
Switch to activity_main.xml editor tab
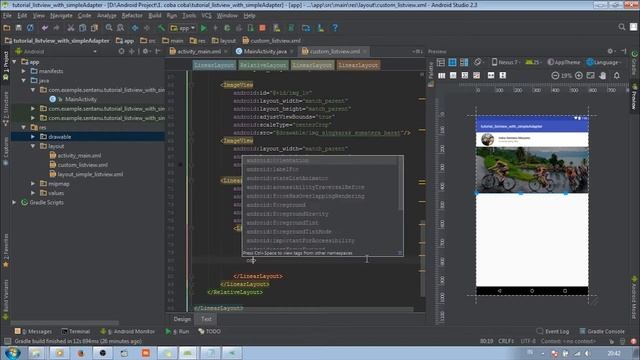click(198, 51)
